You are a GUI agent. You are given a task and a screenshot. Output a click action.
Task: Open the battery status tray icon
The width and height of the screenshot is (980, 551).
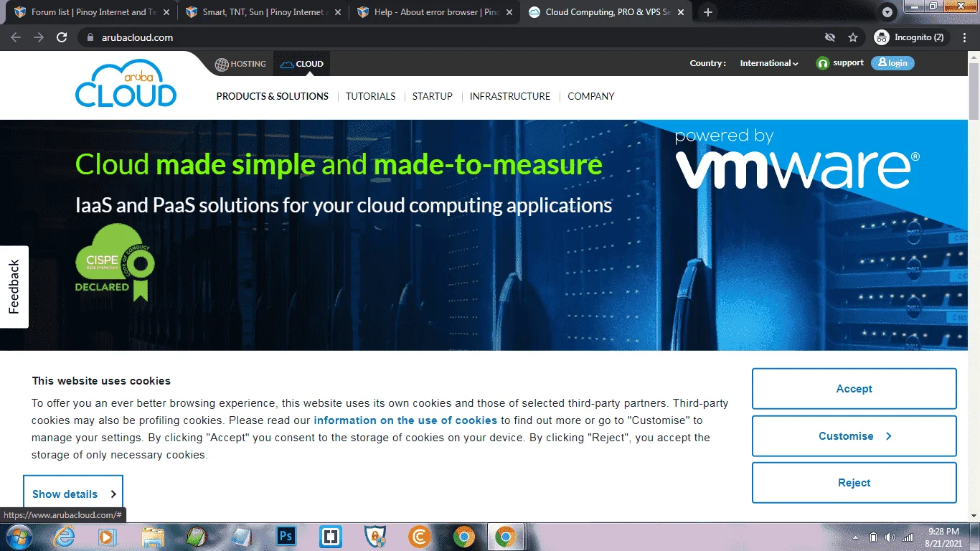click(x=874, y=537)
